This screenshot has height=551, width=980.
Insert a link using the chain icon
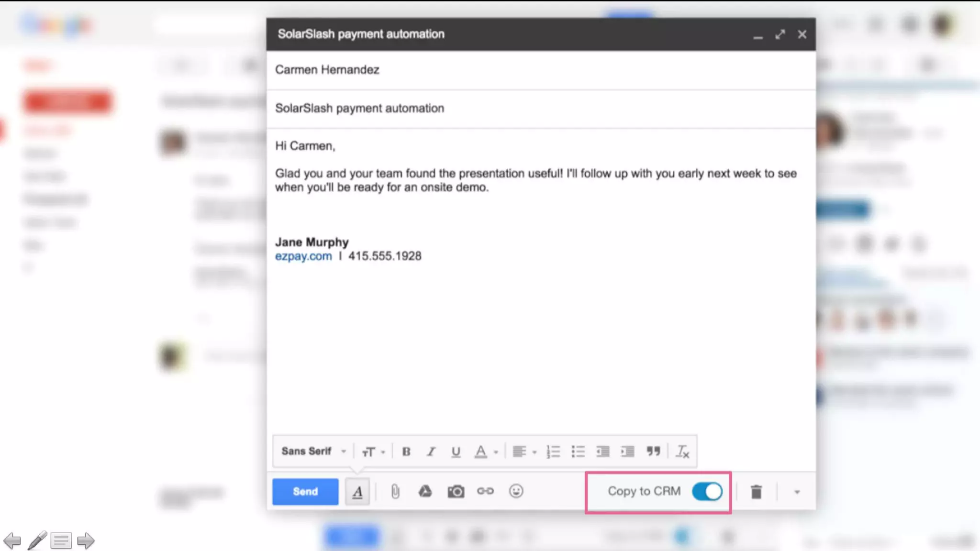pos(485,491)
